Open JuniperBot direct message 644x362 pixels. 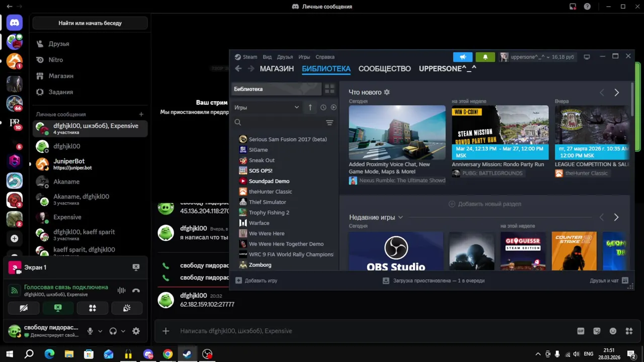[90, 164]
